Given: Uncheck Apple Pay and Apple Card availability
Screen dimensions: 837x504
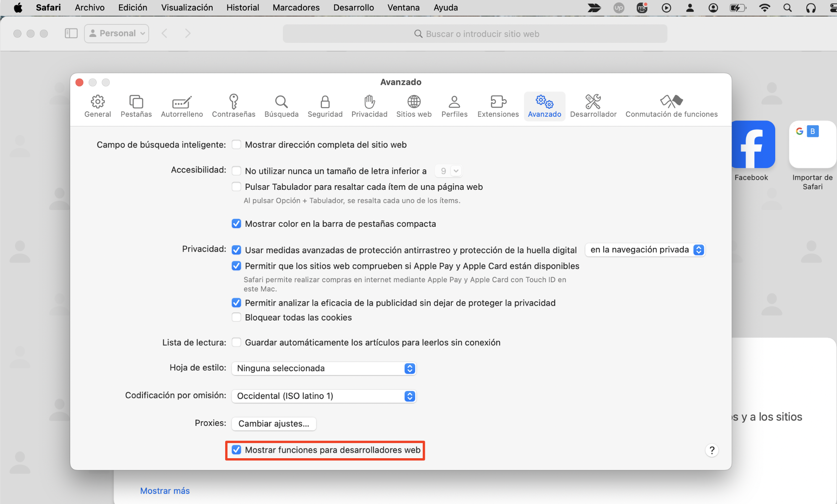Looking at the screenshot, I should (x=237, y=266).
